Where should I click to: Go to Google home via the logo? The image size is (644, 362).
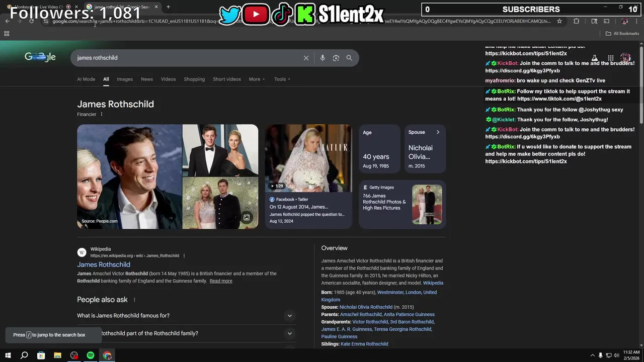pyautogui.click(x=40, y=57)
